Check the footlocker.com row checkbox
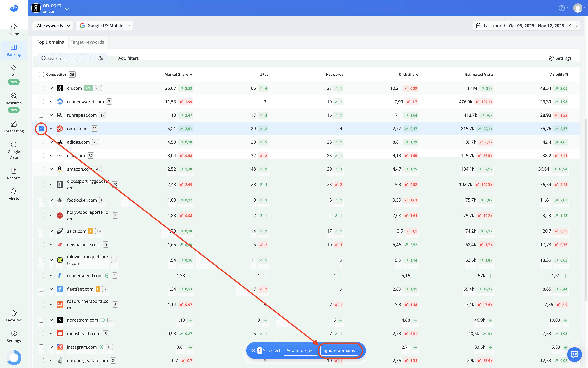 41,200
